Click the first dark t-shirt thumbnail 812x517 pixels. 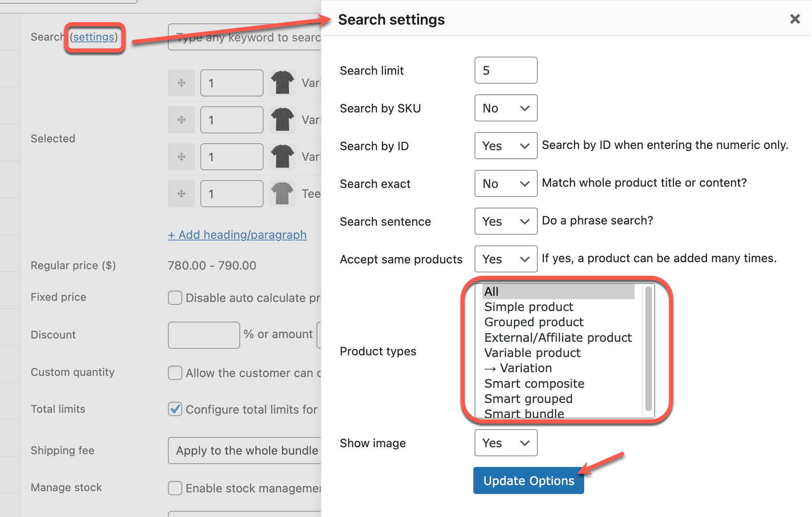[282, 83]
